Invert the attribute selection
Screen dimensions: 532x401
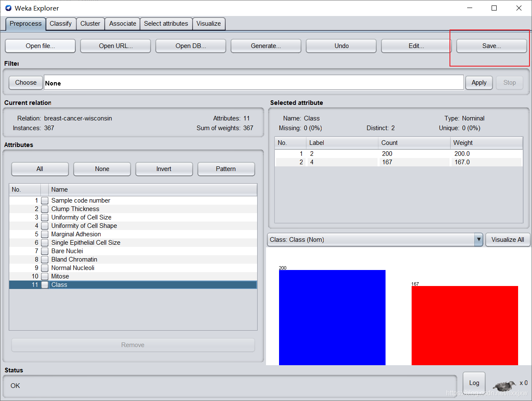(164, 169)
